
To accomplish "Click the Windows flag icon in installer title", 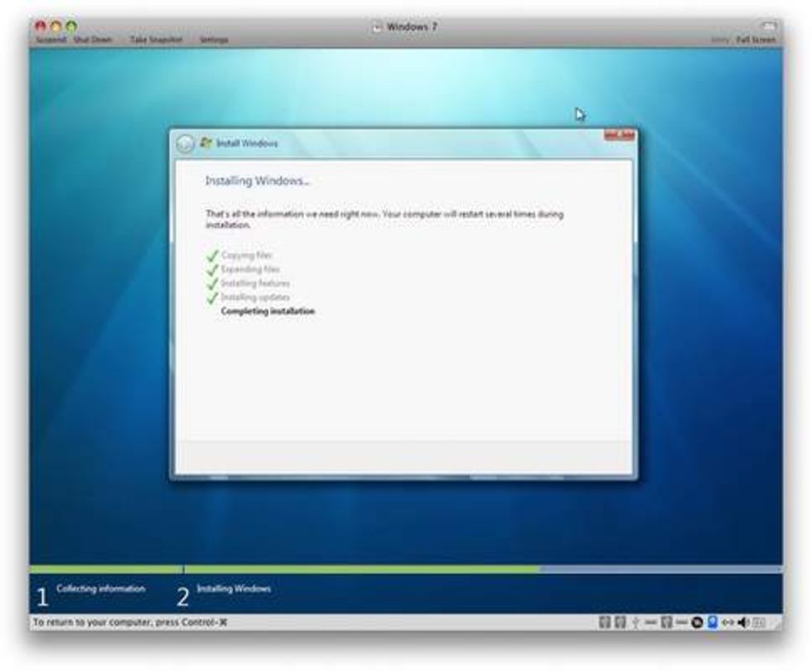I will [x=205, y=142].
